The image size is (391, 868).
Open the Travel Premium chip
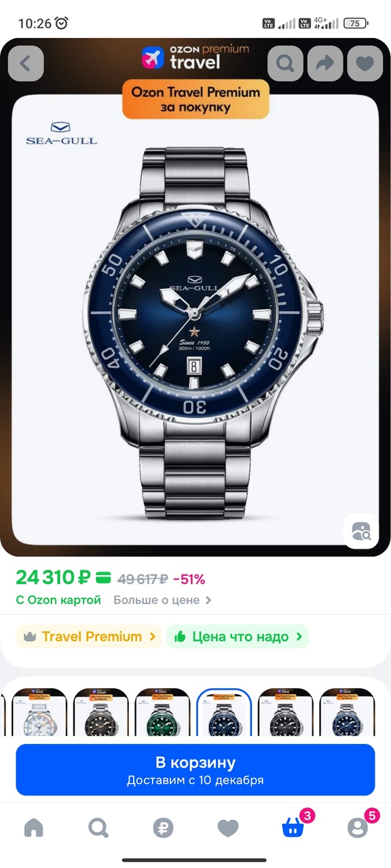[89, 637]
